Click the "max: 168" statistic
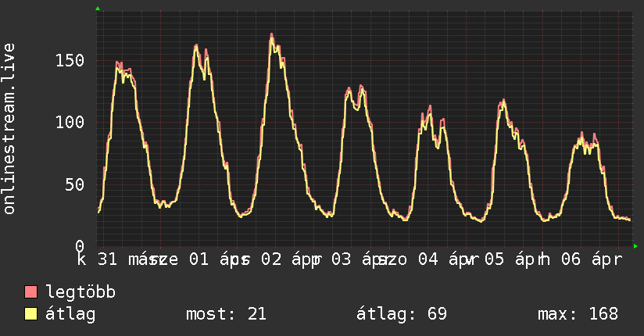Viewport: 644px width, 336px height. point(578,314)
